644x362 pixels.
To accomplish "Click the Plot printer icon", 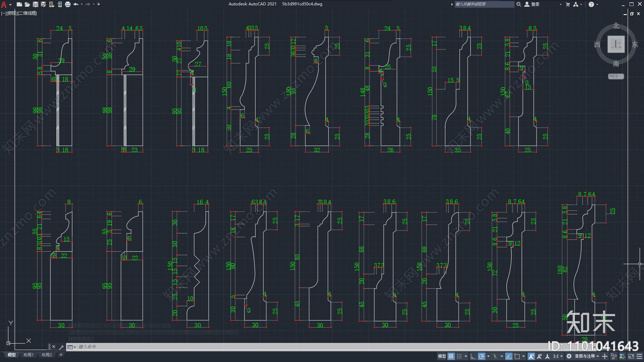I will (x=67, y=4).
